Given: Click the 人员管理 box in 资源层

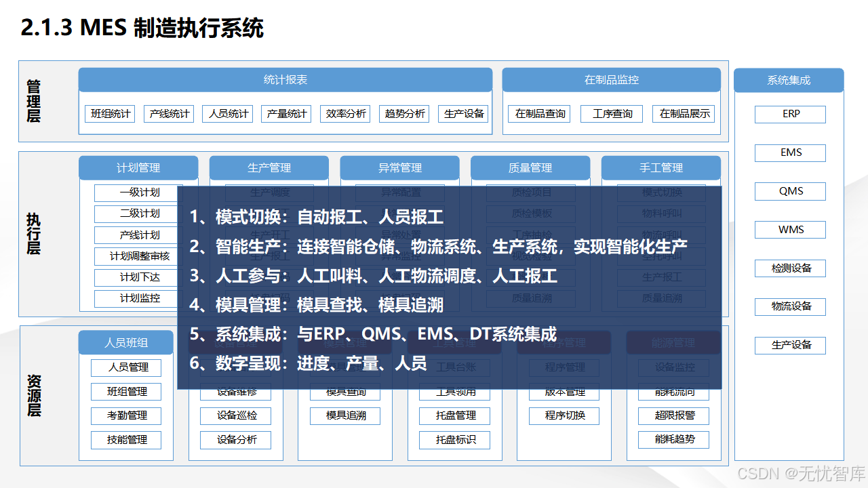Looking at the screenshot, I should coord(126,367).
